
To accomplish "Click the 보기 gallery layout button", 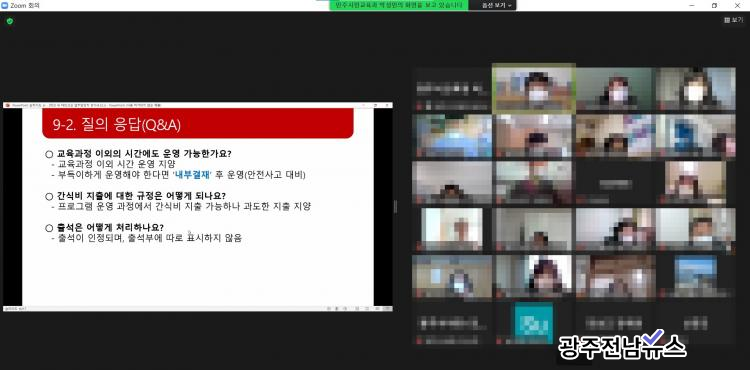I will [734, 20].
